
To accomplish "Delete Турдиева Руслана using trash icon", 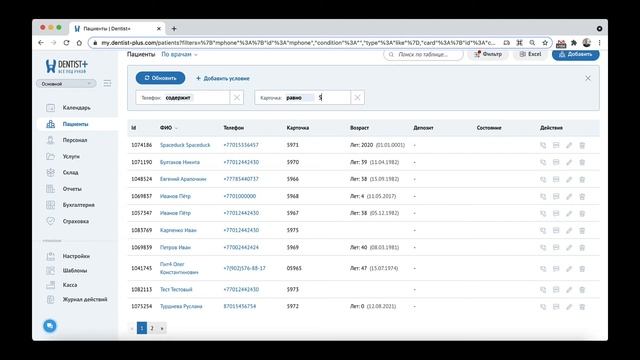I will click(582, 307).
